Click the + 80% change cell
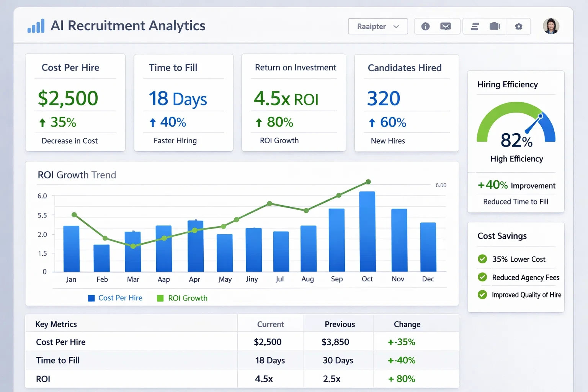Viewport: 588px width, 392px height. (402, 379)
